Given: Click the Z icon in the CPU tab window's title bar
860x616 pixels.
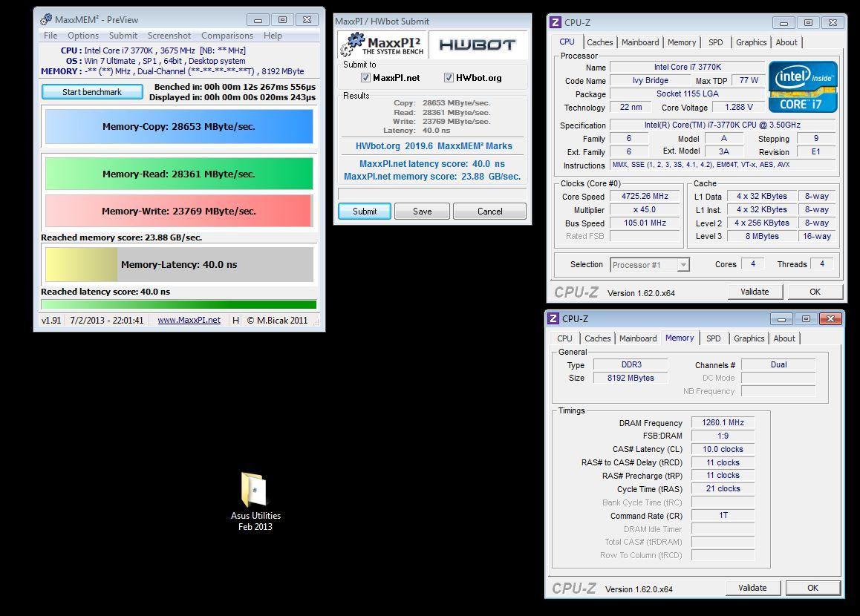Looking at the screenshot, I should pyautogui.click(x=555, y=22).
